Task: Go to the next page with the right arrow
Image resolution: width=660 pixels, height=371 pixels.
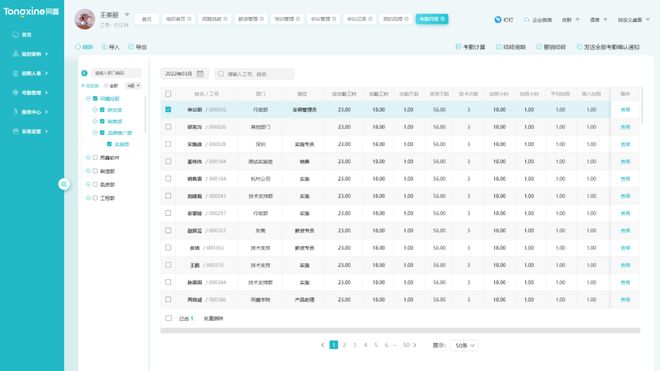Action: [x=415, y=345]
